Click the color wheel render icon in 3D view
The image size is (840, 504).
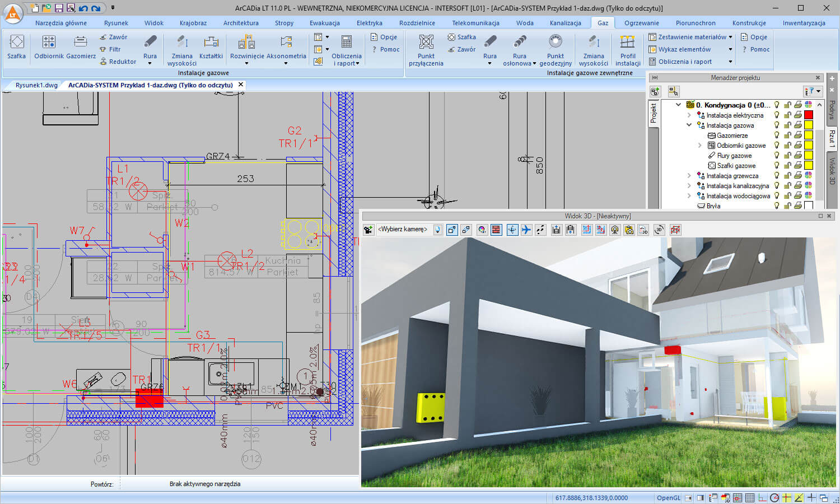(x=482, y=230)
